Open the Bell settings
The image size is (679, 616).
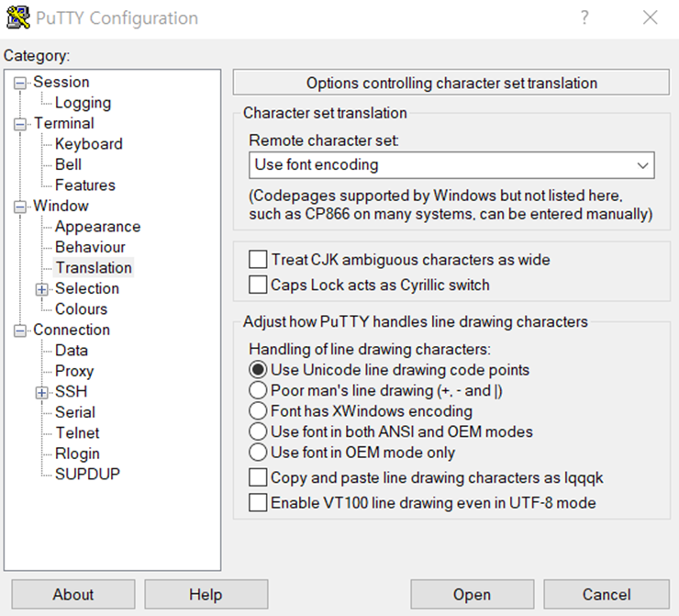pyautogui.click(x=68, y=164)
